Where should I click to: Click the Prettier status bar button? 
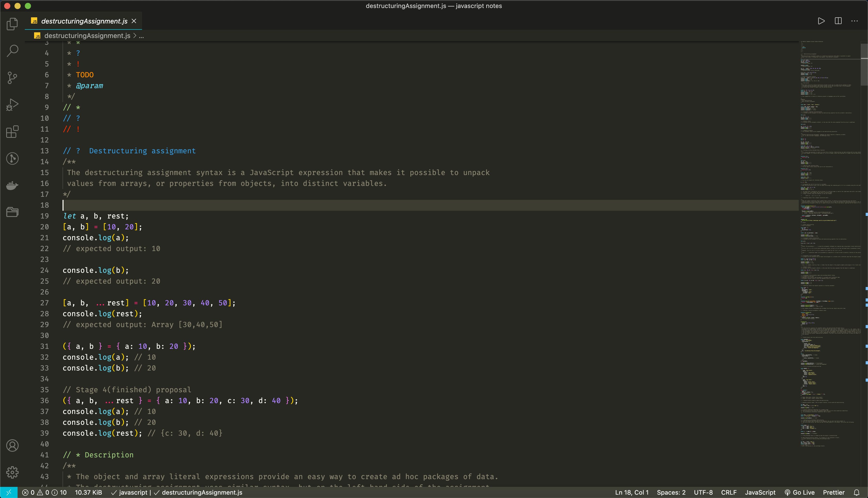pyautogui.click(x=833, y=493)
